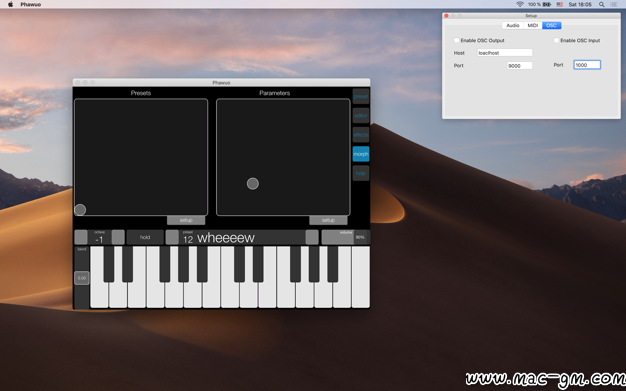
Task: Go to the previous preset before wheeeew
Action: click(x=172, y=237)
